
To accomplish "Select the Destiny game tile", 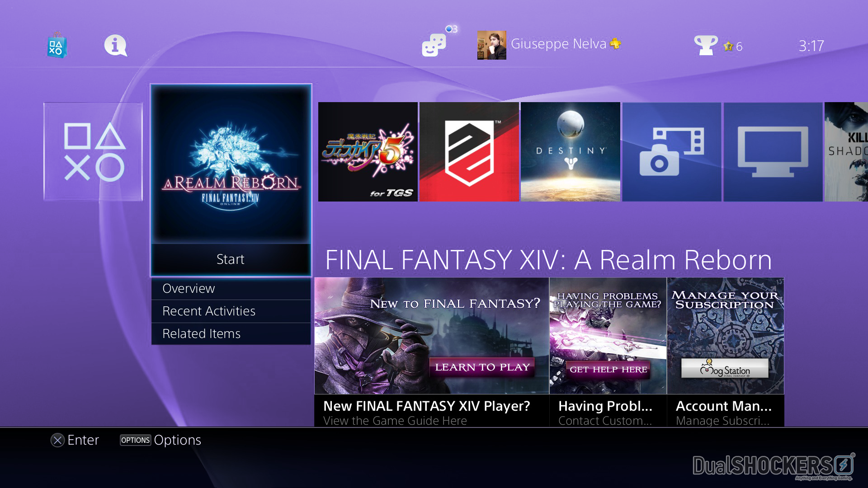I will point(571,152).
